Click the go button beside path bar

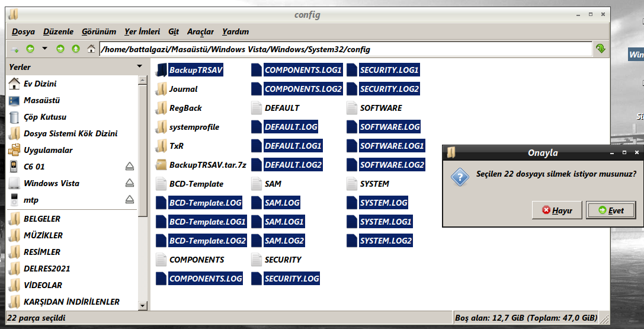click(x=601, y=49)
